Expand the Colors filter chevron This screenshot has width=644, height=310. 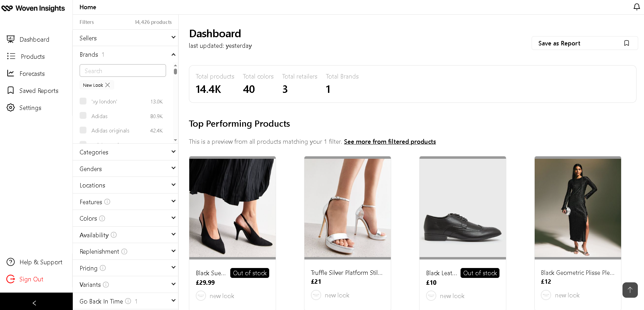[x=174, y=218]
